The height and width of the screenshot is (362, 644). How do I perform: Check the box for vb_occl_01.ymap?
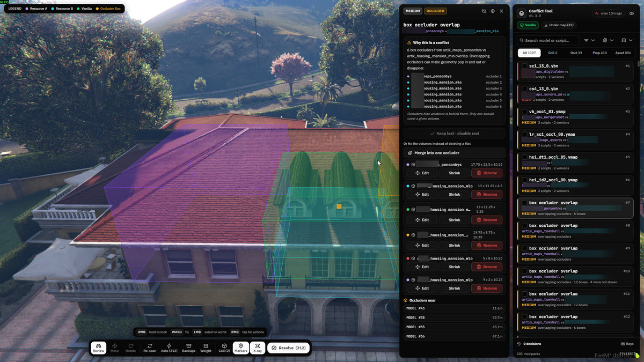(x=525, y=112)
